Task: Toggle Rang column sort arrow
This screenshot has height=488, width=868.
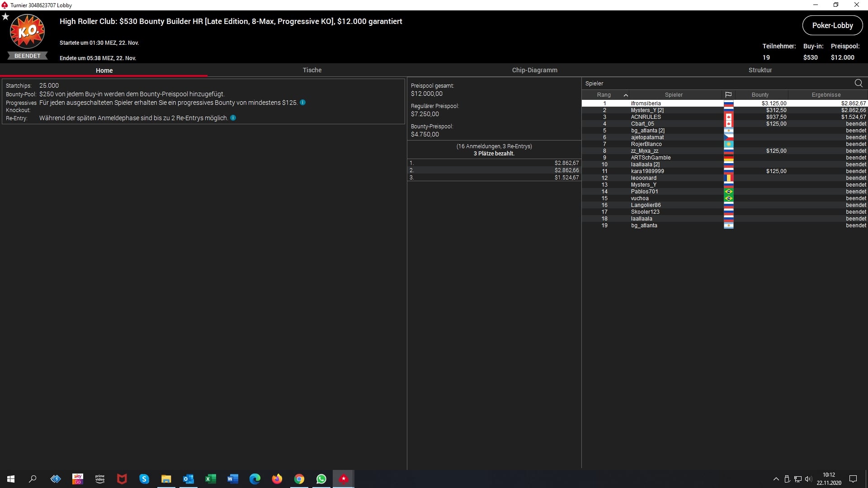Action: coord(626,95)
